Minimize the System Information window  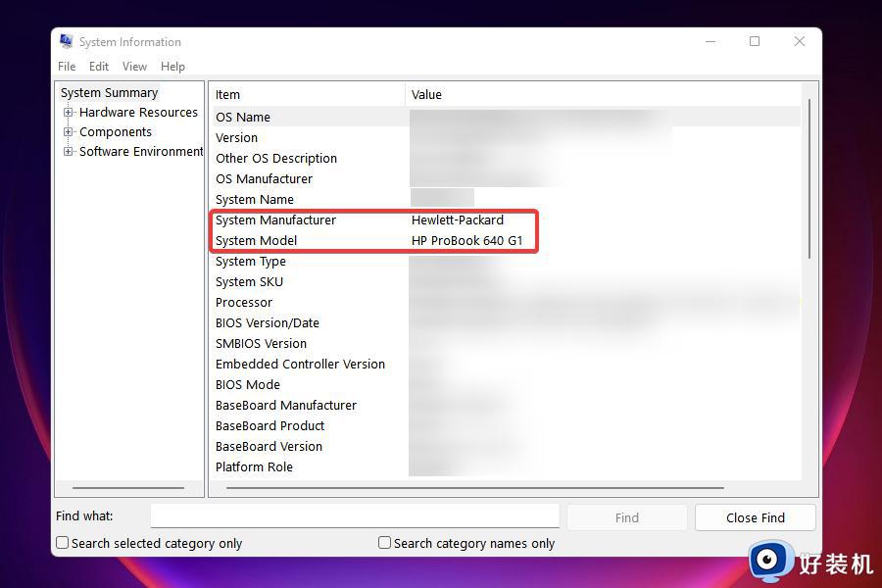[x=710, y=41]
